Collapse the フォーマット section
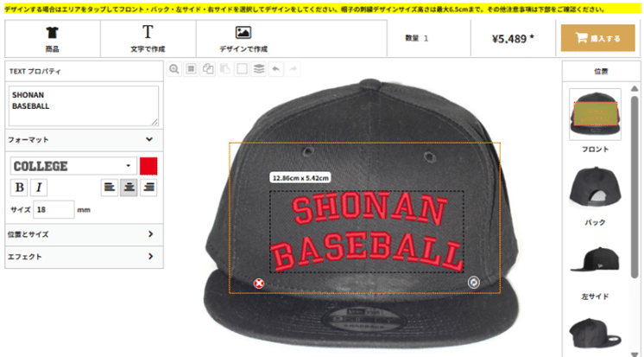The image size is (644, 357). (x=84, y=140)
